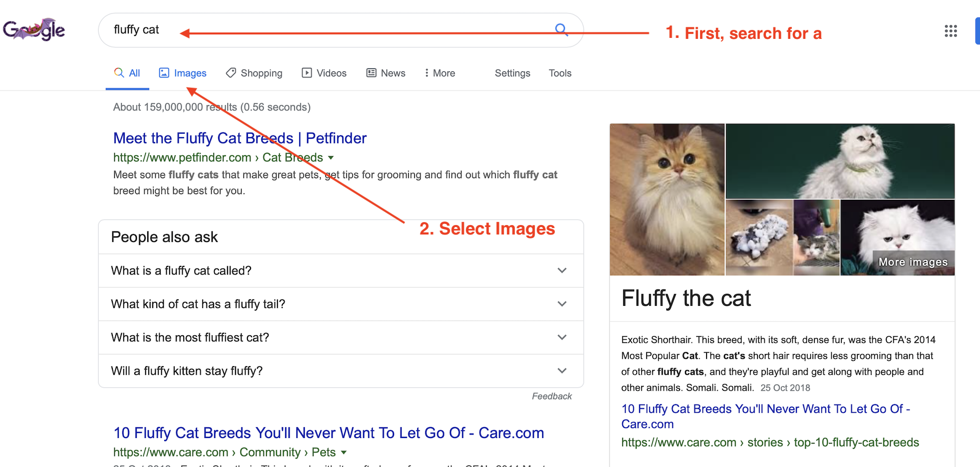Open the white fur pile thumbnail
This screenshot has width=980, height=467.
(759, 237)
